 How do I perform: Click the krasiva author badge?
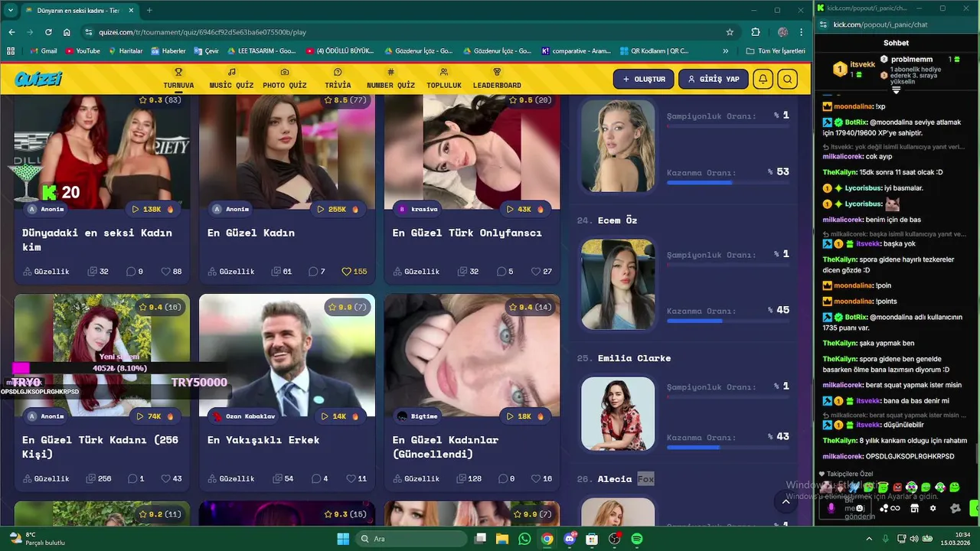419,209
